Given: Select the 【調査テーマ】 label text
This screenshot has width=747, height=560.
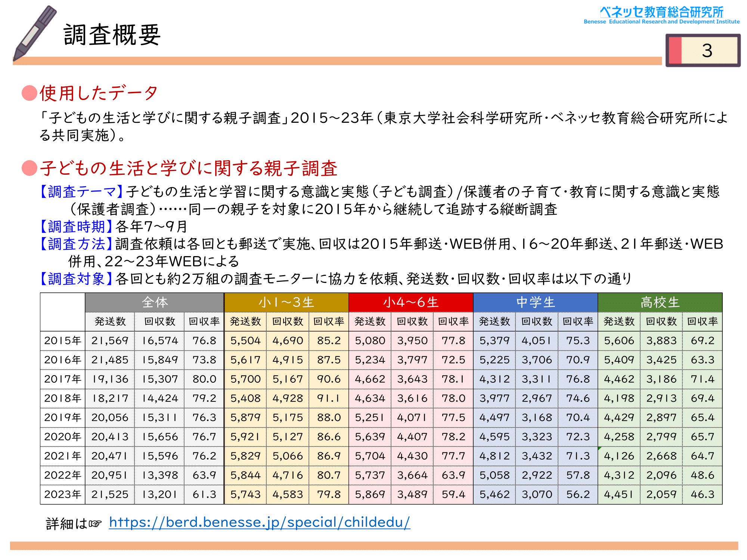Looking at the screenshot, I should 81,192.
